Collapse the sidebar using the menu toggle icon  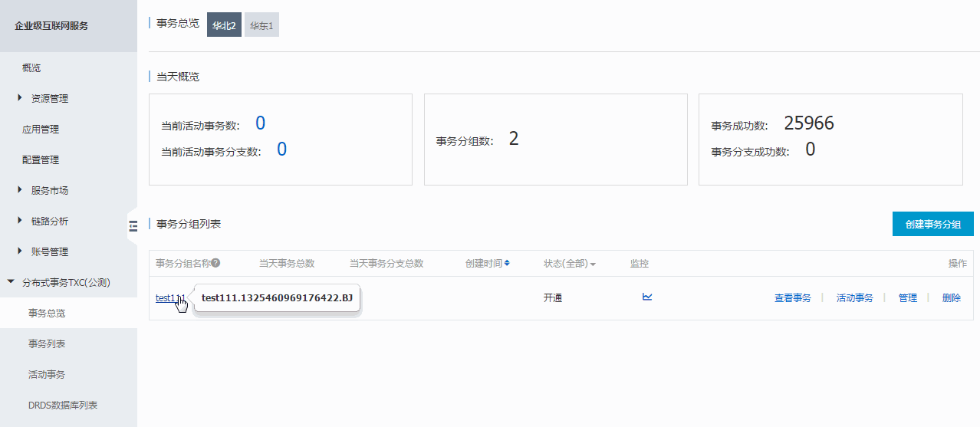[x=133, y=225]
